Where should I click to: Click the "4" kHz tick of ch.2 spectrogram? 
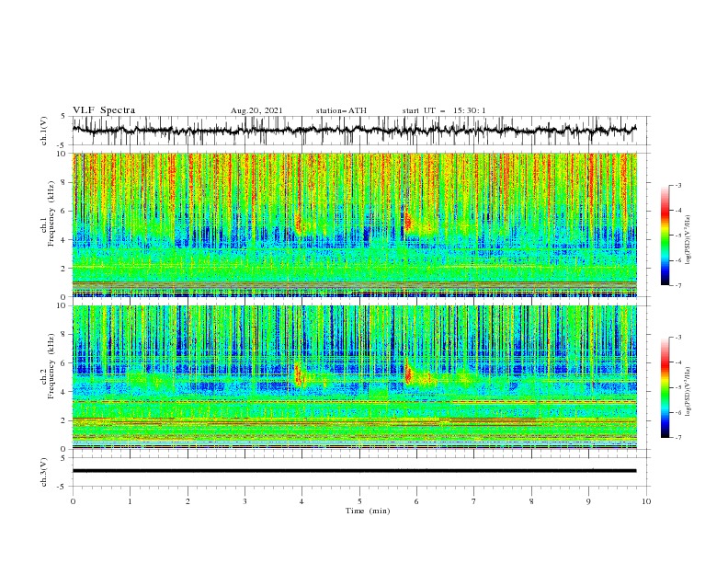click(64, 392)
